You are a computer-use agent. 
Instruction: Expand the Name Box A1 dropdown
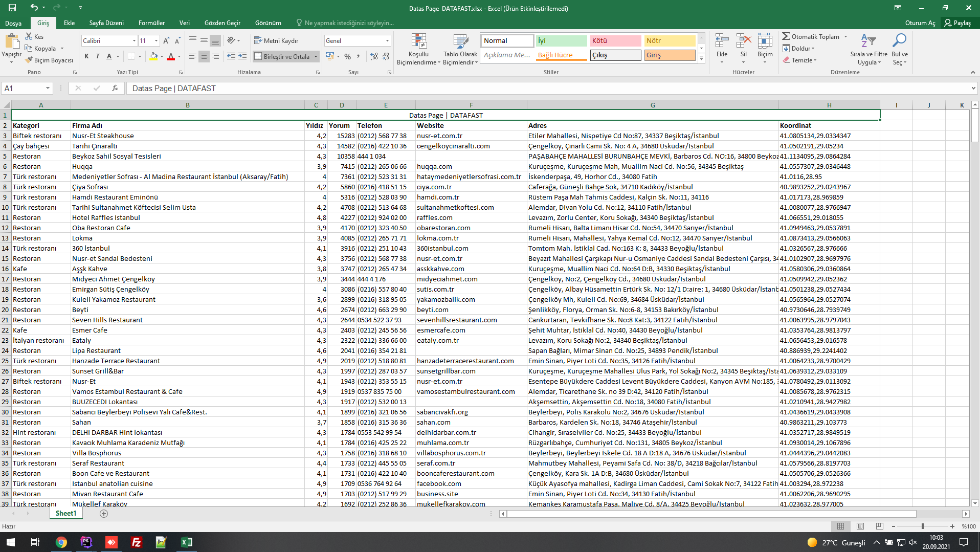coord(48,89)
